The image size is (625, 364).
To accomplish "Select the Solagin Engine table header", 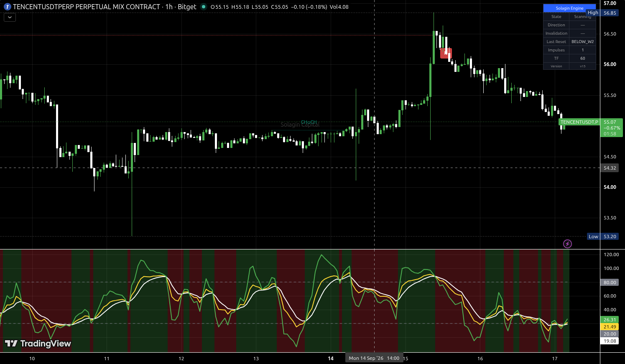I will (569, 8).
